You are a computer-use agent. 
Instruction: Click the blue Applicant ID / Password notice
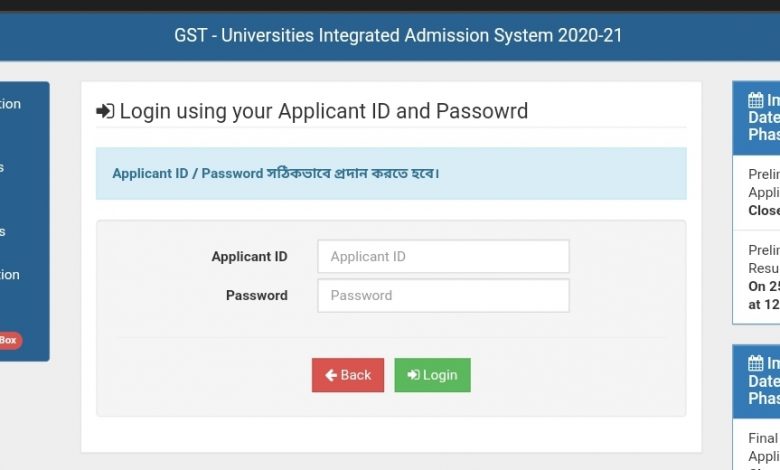(x=391, y=174)
